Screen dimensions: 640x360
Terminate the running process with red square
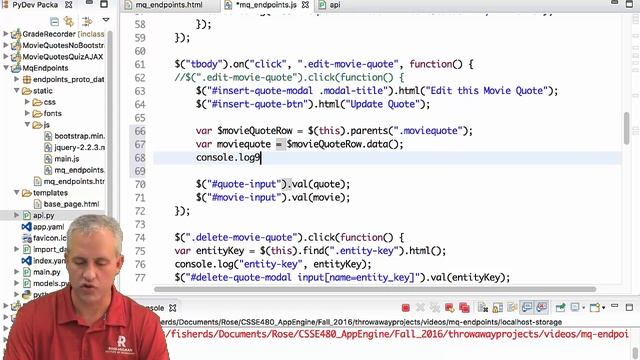click(x=406, y=308)
